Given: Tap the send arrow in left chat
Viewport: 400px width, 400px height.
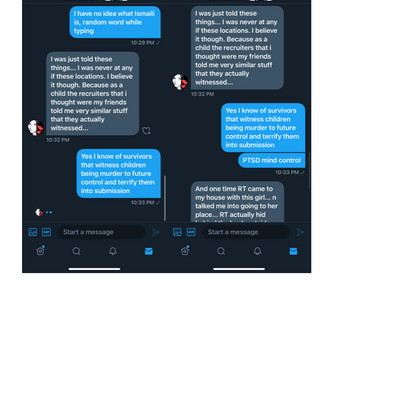Looking at the screenshot, I should click(156, 232).
